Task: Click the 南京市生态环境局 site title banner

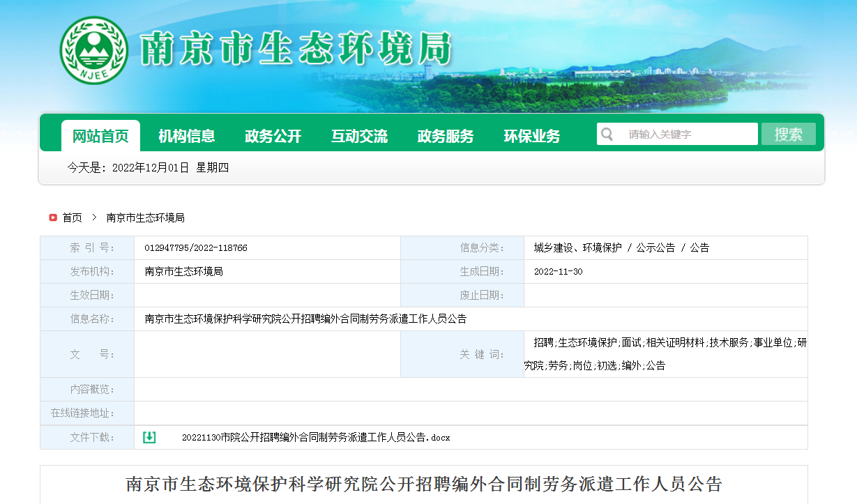Action: click(296, 49)
